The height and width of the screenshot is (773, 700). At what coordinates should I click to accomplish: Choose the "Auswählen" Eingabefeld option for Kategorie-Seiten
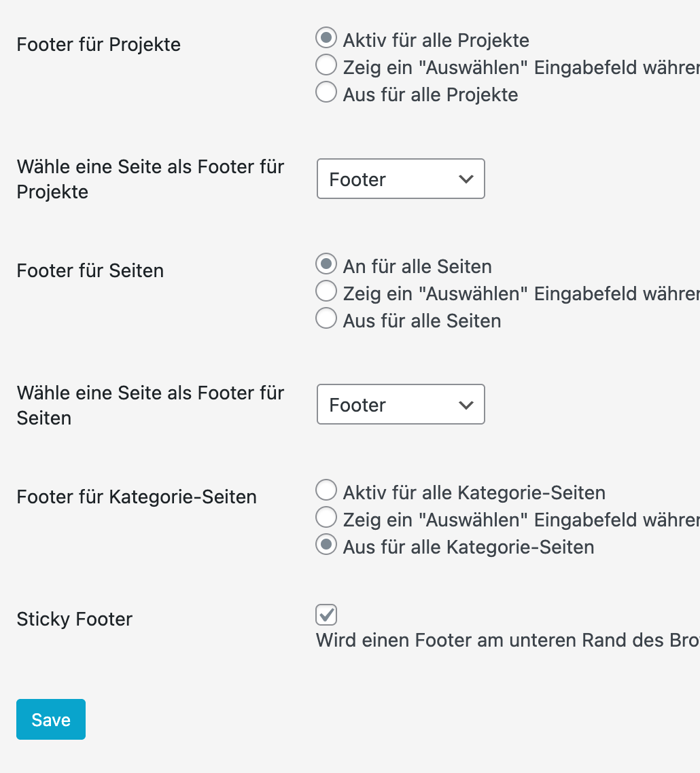point(326,518)
